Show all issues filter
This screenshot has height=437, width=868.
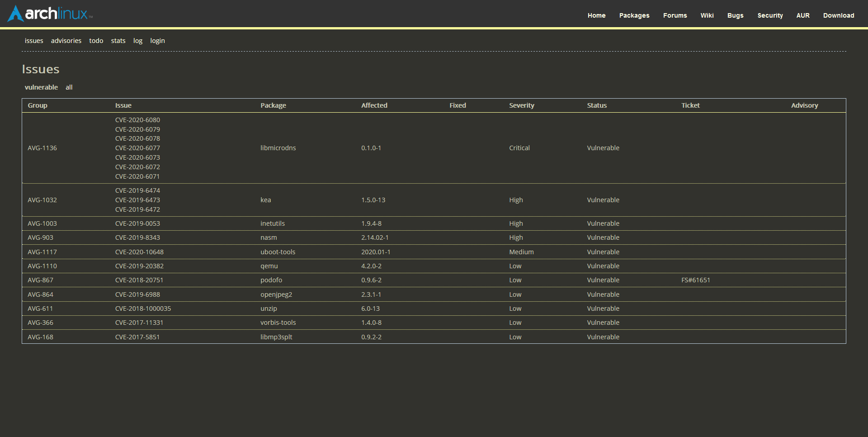click(x=69, y=87)
